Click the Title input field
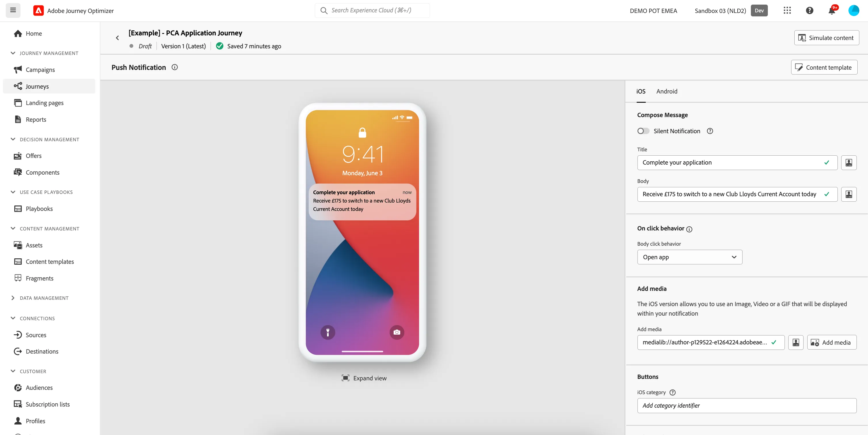This screenshot has height=435, width=868. pos(737,163)
